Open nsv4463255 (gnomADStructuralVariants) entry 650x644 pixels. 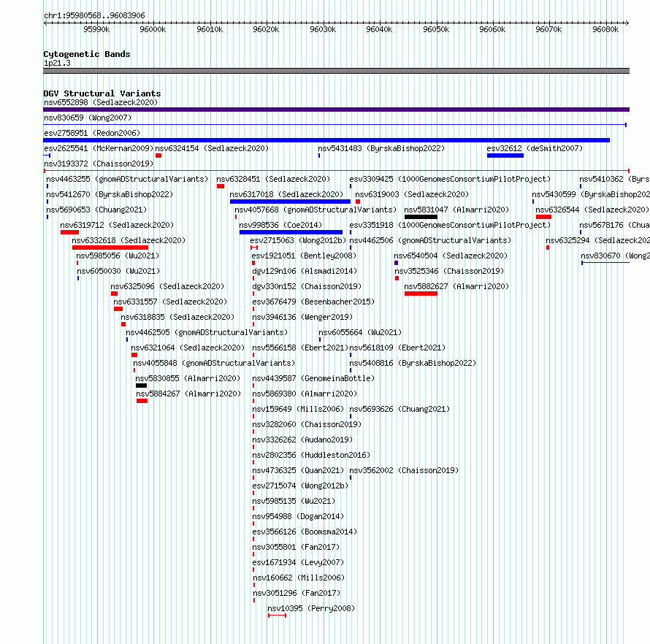127,179
